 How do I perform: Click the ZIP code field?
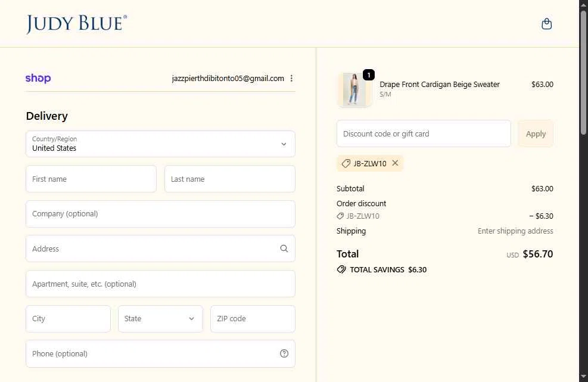[x=253, y=319]
